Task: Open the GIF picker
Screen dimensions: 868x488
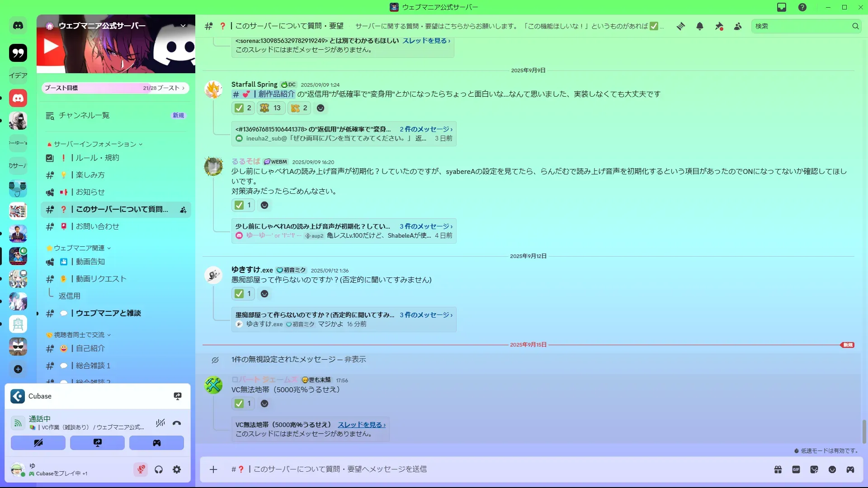Action: click(796, 469)
